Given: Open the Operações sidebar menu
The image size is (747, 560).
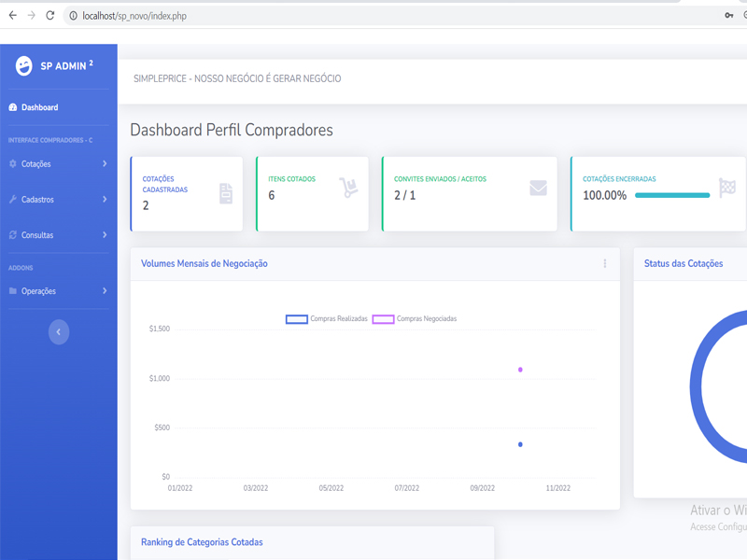Looking at the screenshot, I should coord(59,291).
